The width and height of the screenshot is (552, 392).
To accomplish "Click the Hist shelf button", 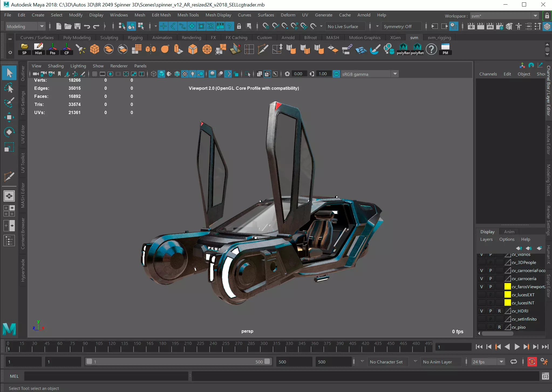I will 38,49.
